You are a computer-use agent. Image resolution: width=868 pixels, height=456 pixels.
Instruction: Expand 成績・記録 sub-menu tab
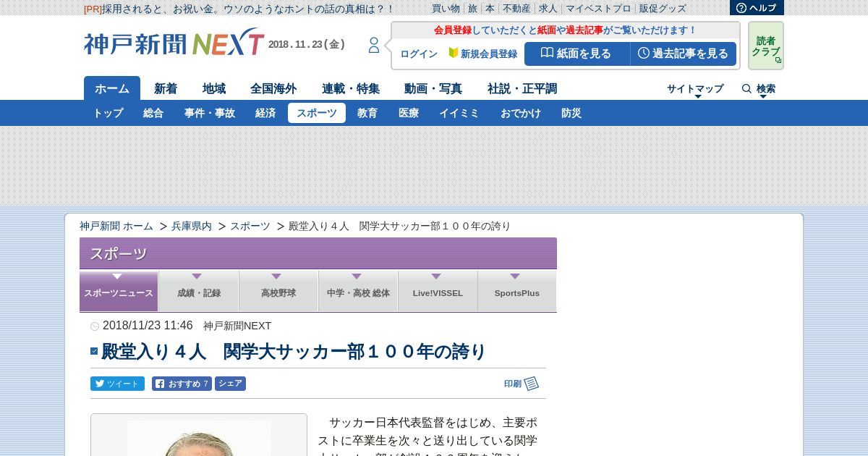click(x=199, y=292)
